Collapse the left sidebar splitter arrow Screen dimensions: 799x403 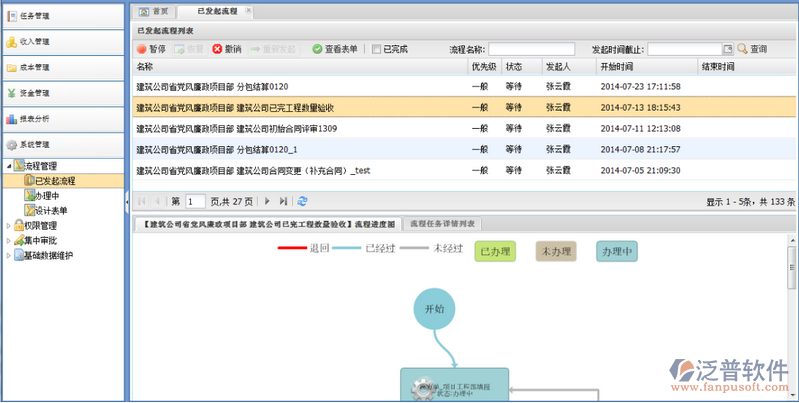127,203
